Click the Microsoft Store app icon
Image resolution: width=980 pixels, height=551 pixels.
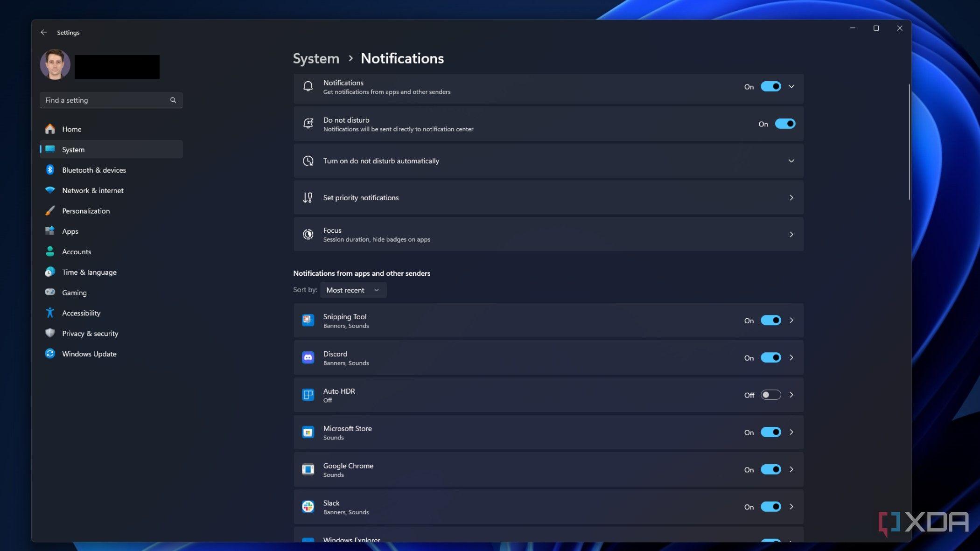coord(308,432)
